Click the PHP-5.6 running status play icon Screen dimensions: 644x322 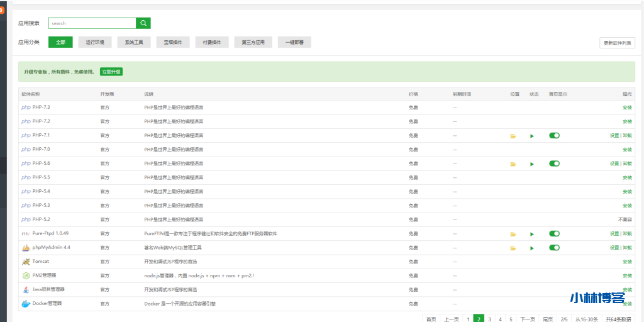532,164
